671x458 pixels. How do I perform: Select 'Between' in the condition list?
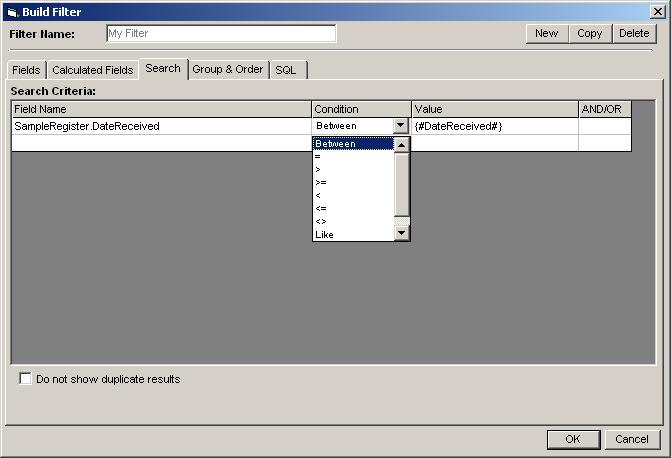(x=353, y=143)
